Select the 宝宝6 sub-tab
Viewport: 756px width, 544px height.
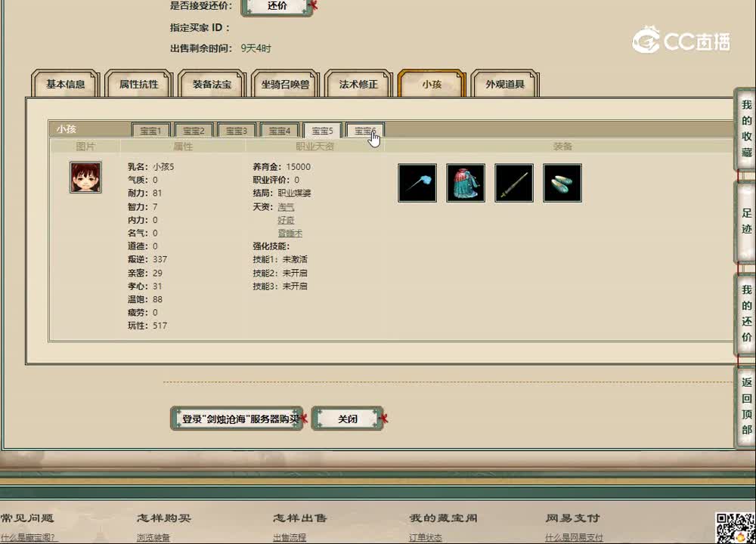click(365, 131)
